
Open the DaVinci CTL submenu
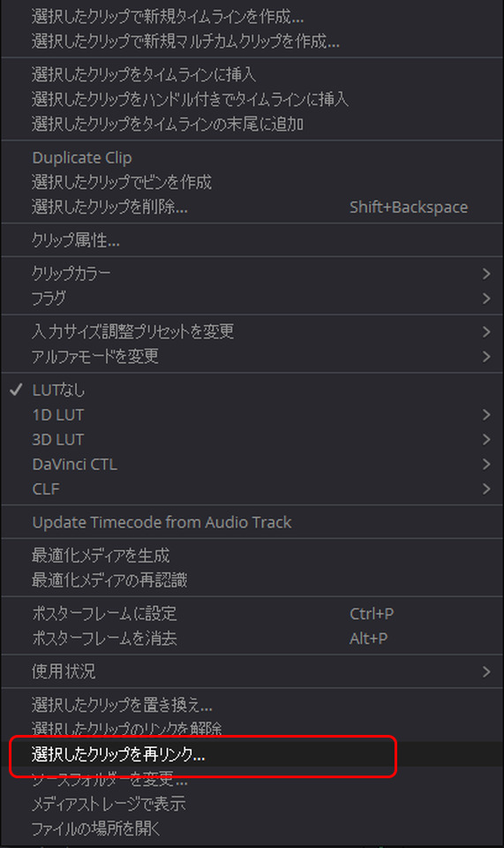[x=252, y=464]
